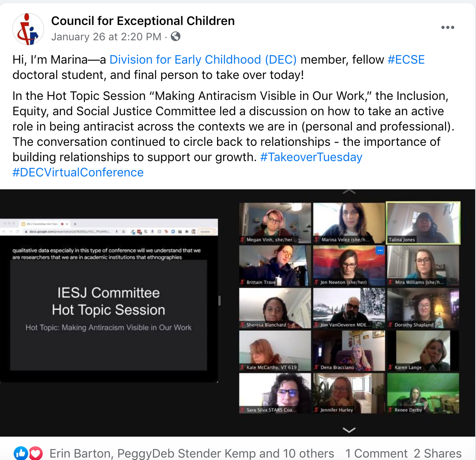Click the January 26 post timestamp

pyautogui.click(x=106, y=37)
